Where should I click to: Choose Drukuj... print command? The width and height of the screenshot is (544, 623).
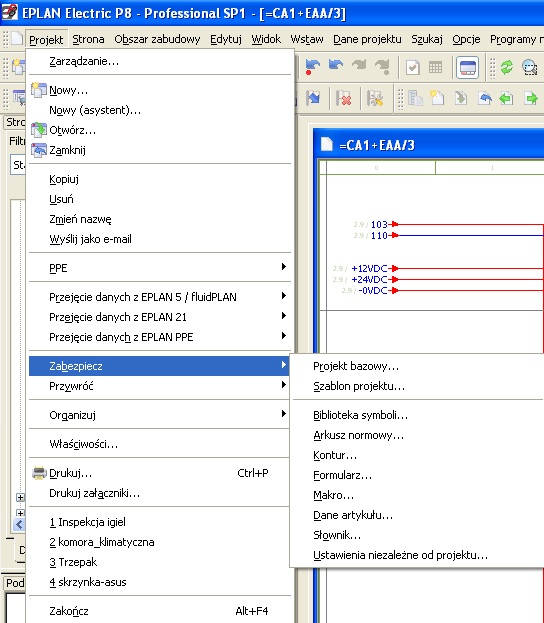[160, 473]
